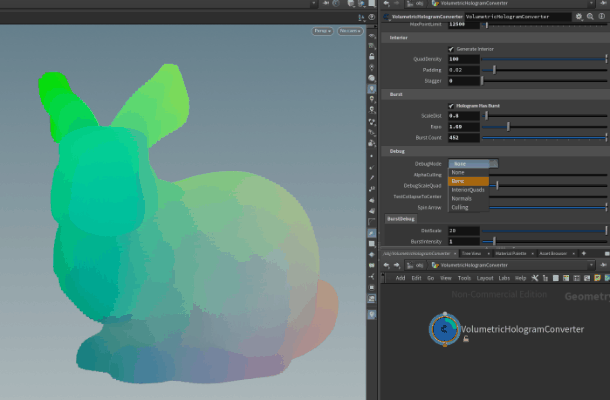Click obj in parameter pane path
Screen dimensions: 610x400
click(419, 3)
